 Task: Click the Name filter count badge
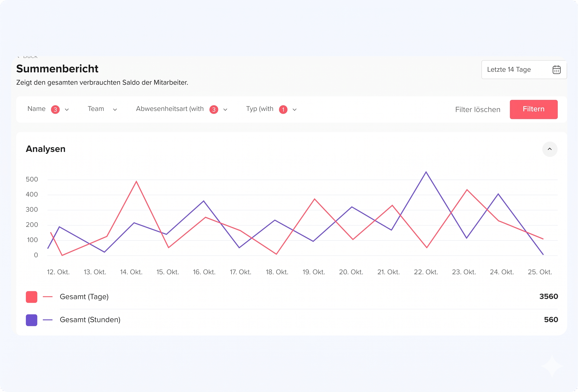point(55,110)
